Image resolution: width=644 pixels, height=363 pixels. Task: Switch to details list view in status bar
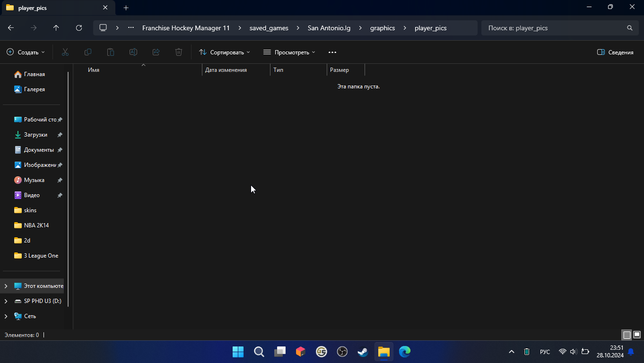(x=627, y=335)
